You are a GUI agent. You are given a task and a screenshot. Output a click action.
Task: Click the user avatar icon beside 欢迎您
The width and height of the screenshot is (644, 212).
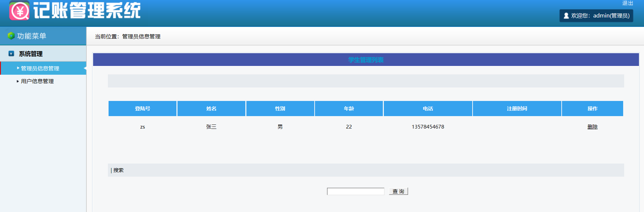tap(566, 16)
